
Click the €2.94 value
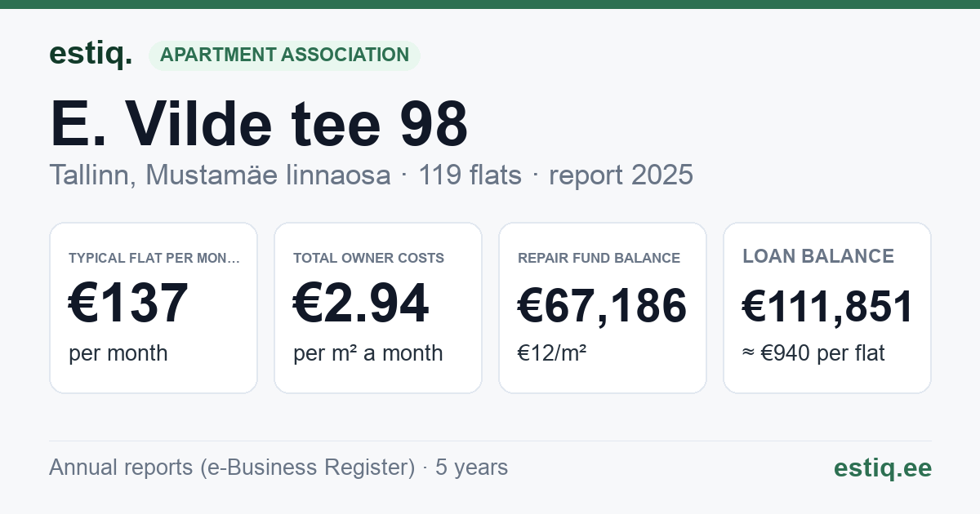(360, 304)
